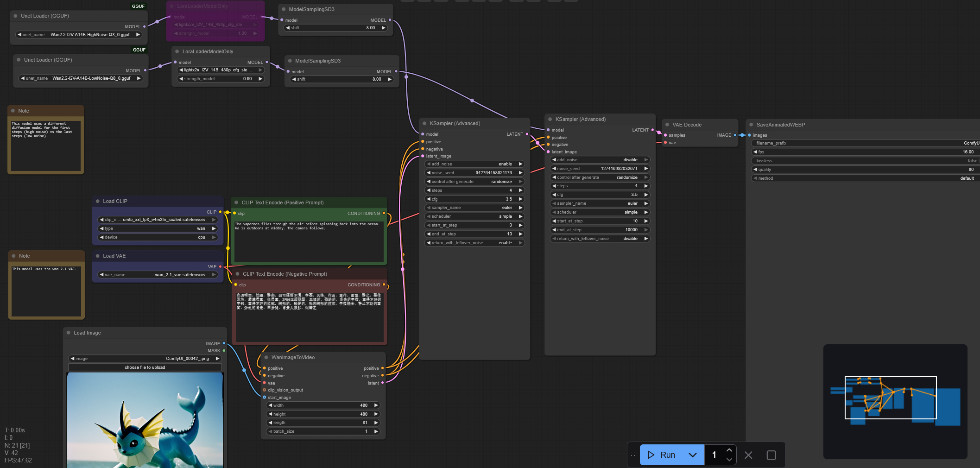Decrease fps 16.00 in SaveAnimatedWEBP
The image size is (980, 468).
tap(755, 152)
